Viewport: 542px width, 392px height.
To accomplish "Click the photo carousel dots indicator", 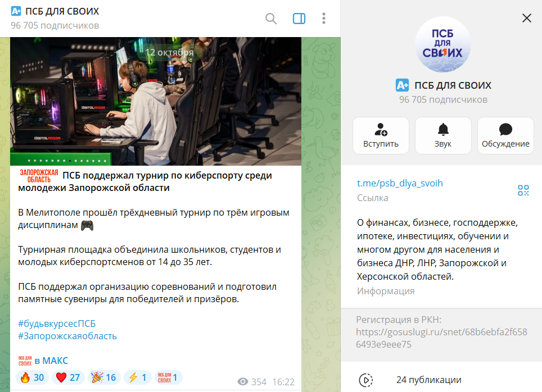I will point(67,161).
